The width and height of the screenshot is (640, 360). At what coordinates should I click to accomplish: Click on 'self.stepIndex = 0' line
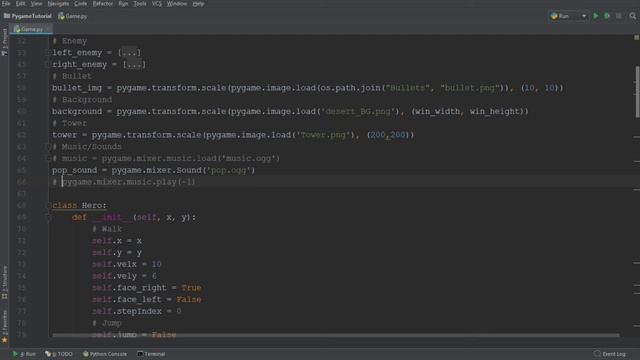137,311
